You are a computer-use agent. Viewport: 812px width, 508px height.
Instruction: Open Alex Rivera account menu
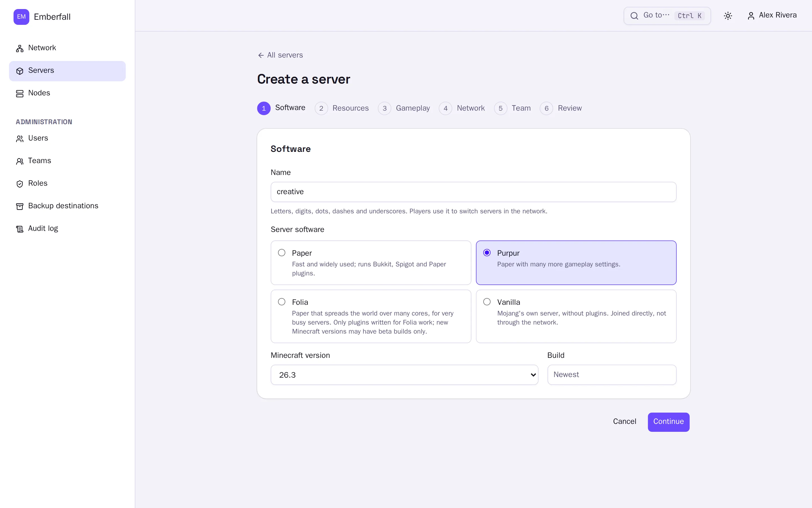pyautogui.click(x=772, y=16)
